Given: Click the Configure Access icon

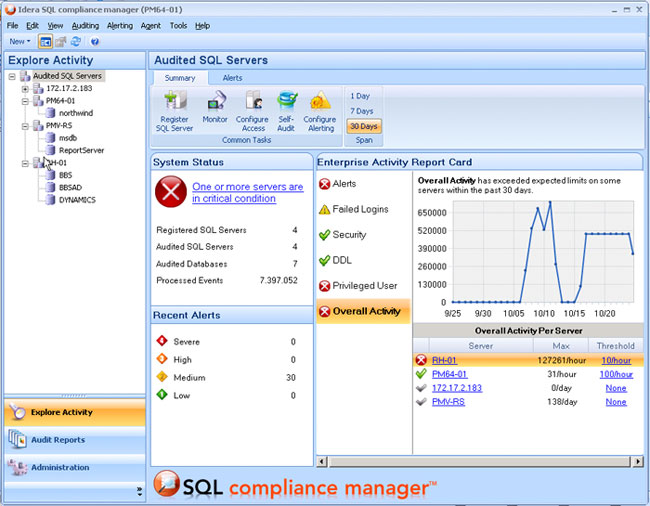Looking at the screenshot, I should coord(253,100).
